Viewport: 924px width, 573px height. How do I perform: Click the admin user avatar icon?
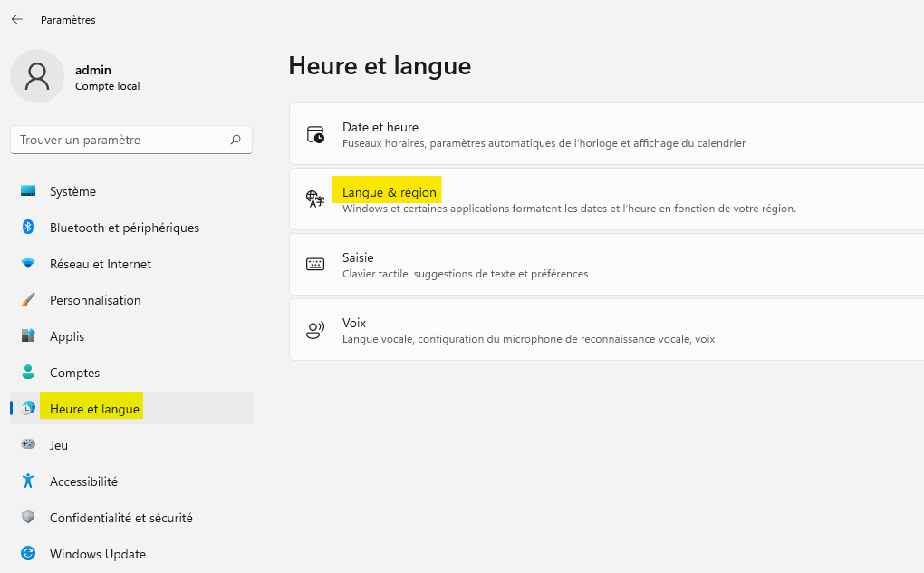point(37,77)
